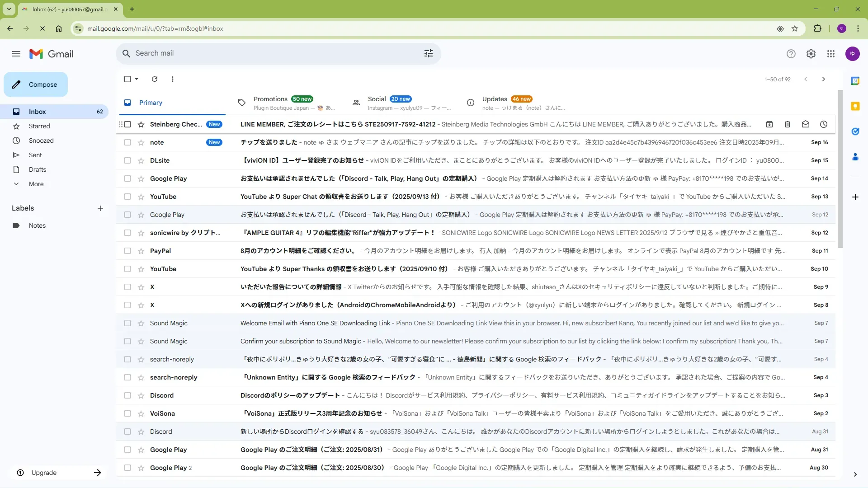
Task: Switch to the Promotions tab
Action: pos(270,99)
